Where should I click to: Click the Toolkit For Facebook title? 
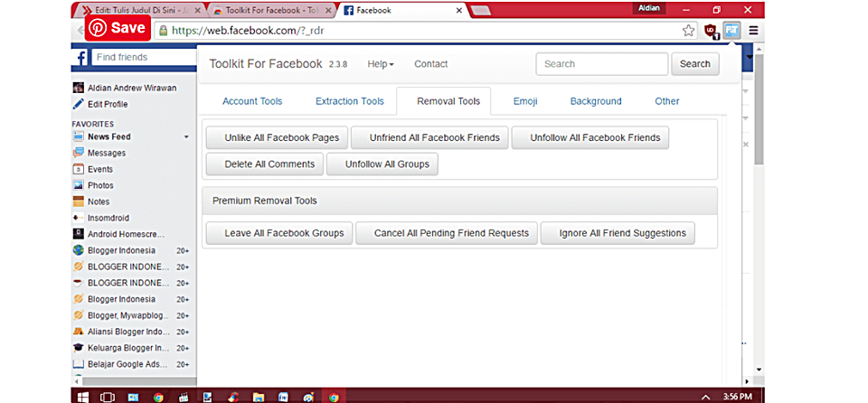click(x=266, y=63)
